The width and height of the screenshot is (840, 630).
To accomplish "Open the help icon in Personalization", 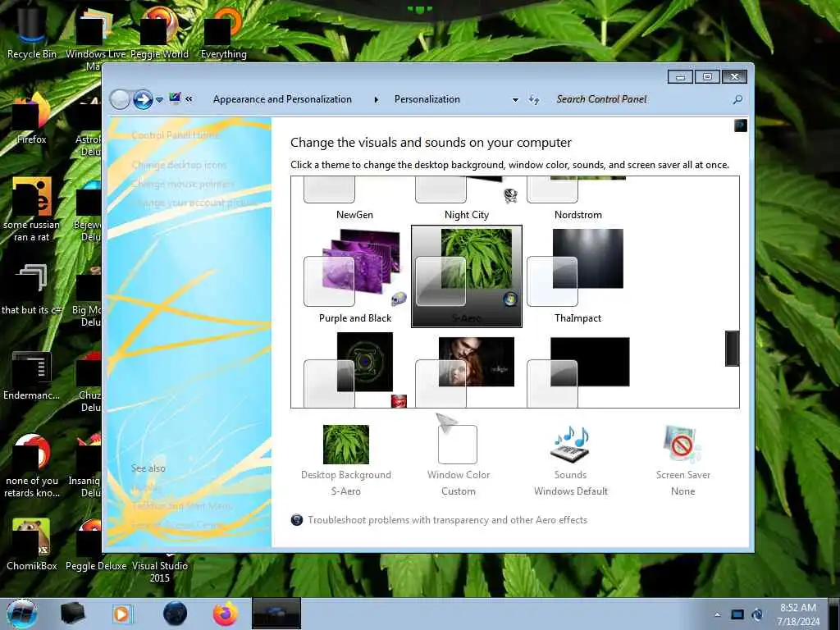I will point(741,126).
